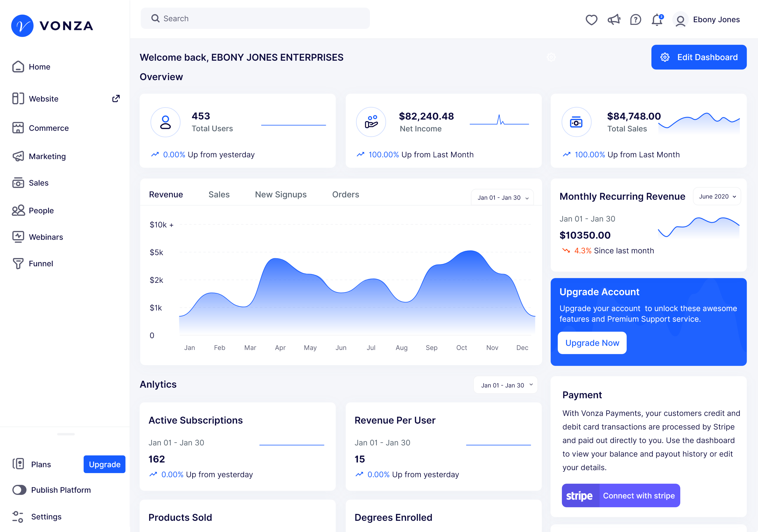The image size is (758, 532).
Task: Open the Jan 01 - Jan 30 chart date selector
Action: (502, 197)
